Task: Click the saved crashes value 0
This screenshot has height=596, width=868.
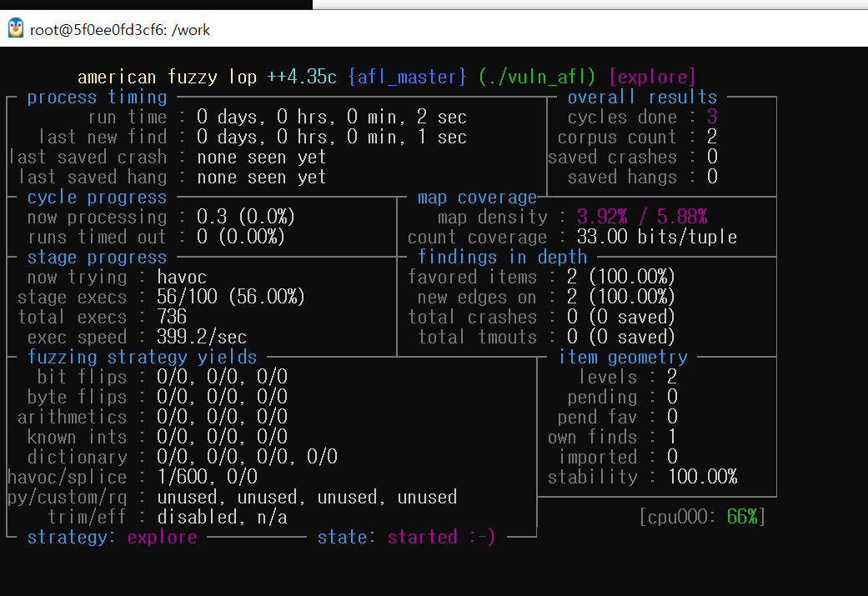Action: click(712, 158)
